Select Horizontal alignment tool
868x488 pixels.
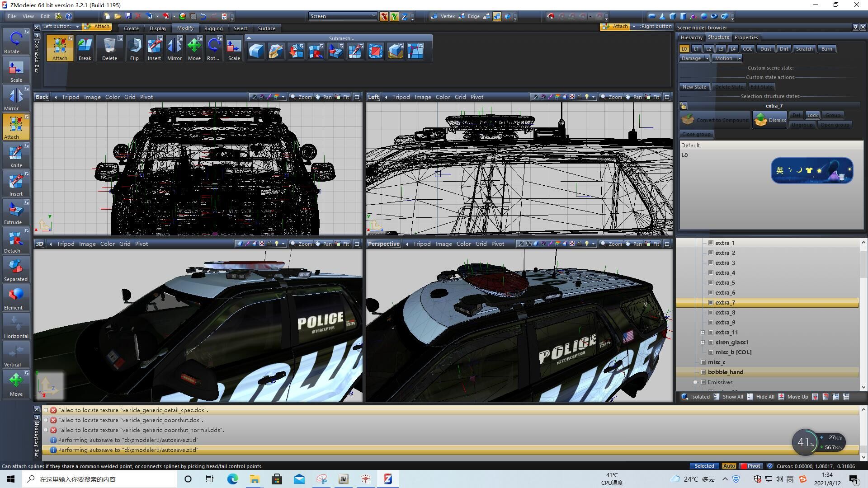[x=16, y=326]
